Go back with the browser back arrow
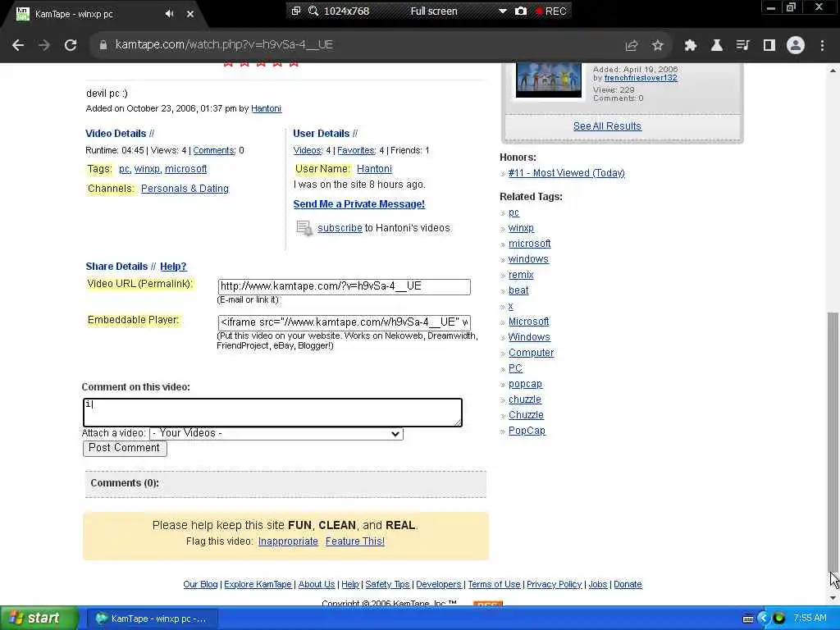Viewport: 840px width, 630px height. point(18,46)
